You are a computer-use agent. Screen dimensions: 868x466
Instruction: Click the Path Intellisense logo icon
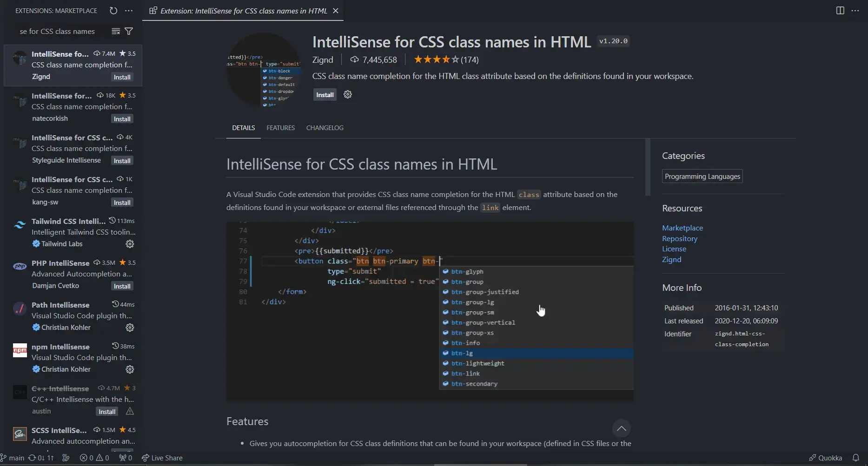pos(20,308)
